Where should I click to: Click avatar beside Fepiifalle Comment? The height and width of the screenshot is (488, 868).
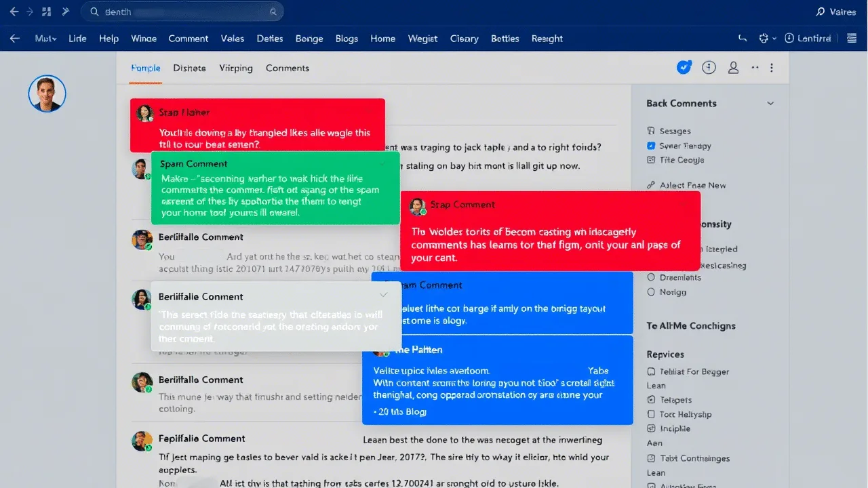(x=141, y=441)
